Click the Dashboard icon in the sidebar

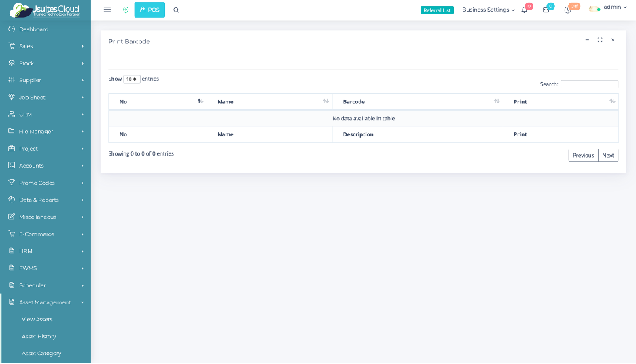tap(12, 29)
